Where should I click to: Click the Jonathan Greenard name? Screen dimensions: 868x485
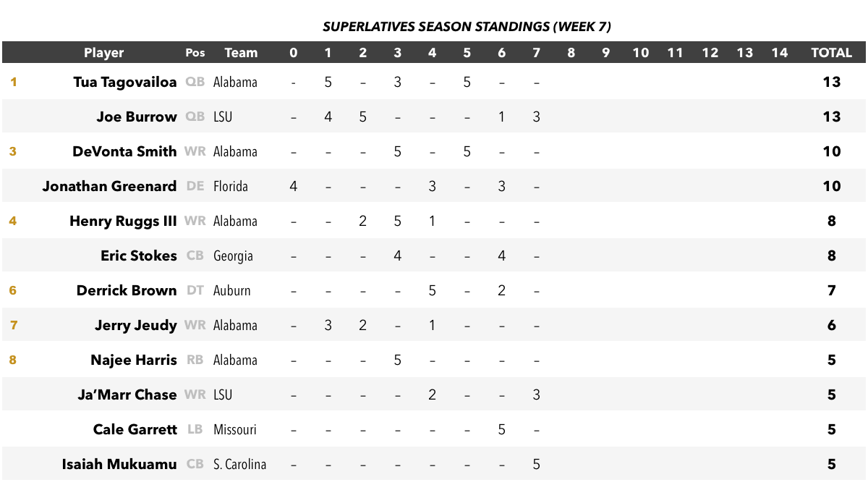click(x=110, y=186)
